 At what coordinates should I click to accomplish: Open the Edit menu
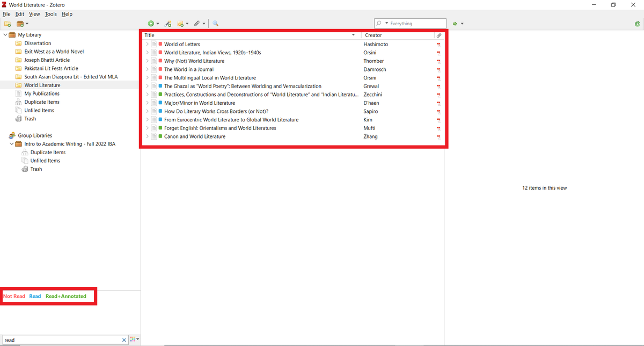coord(20,14)
